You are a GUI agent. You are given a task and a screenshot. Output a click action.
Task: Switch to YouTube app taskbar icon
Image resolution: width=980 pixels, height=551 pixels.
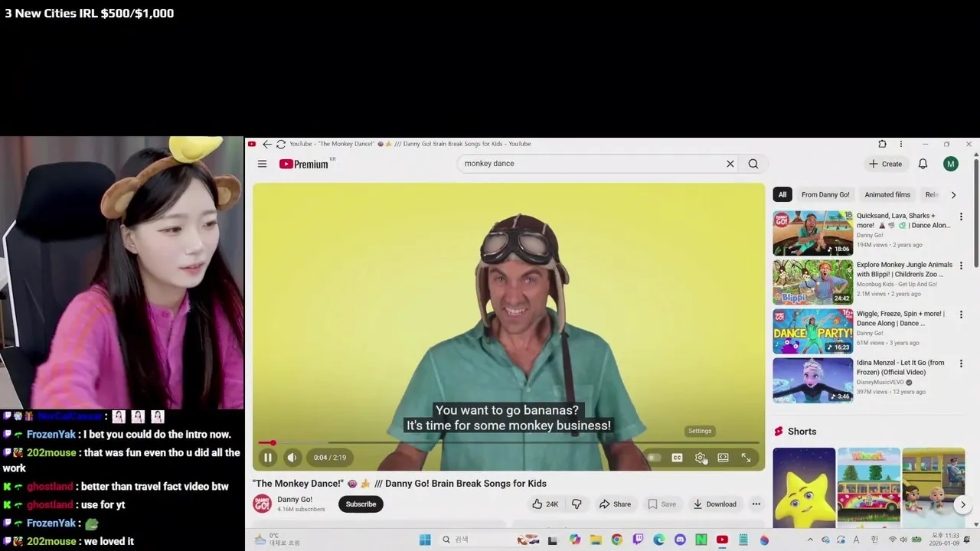coord(722,540)
